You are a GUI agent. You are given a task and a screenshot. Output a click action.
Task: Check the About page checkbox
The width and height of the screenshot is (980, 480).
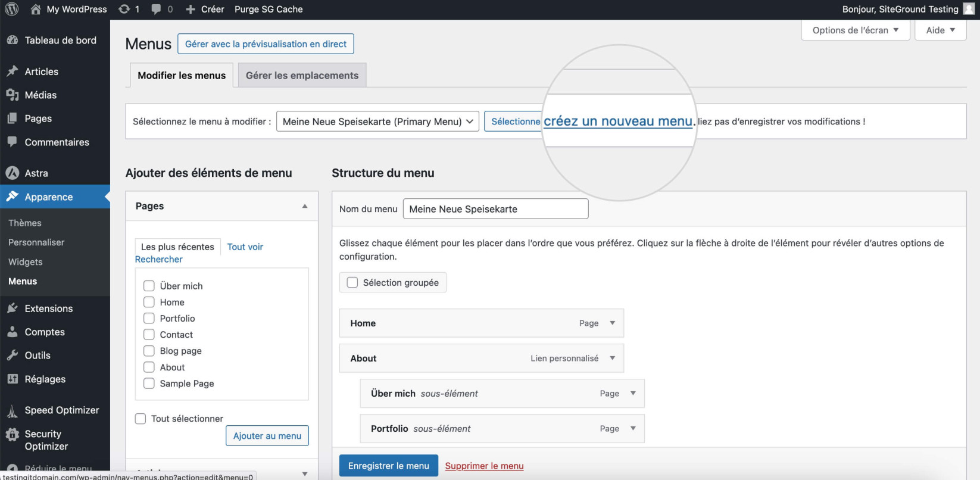pos(149,367)
